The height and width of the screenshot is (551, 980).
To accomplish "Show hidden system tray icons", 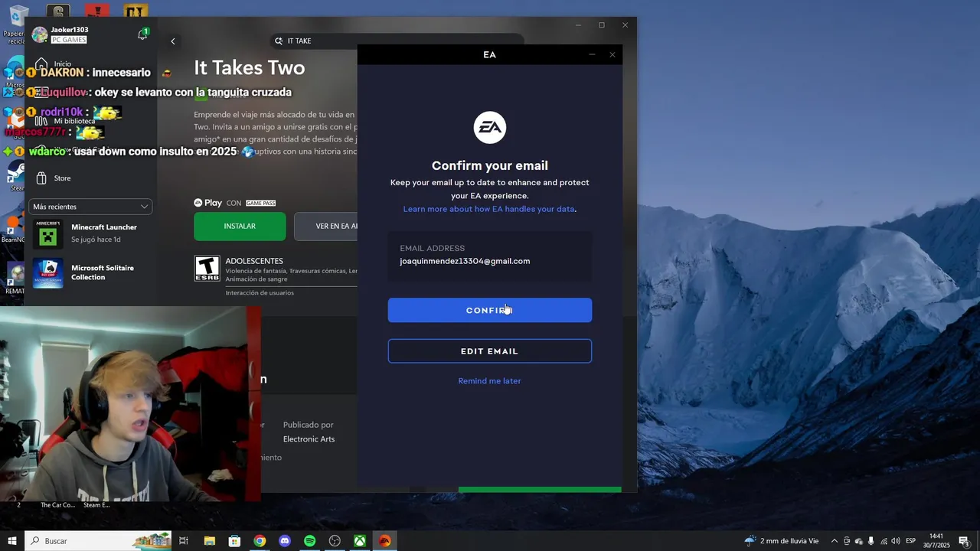I will (835, 541).
